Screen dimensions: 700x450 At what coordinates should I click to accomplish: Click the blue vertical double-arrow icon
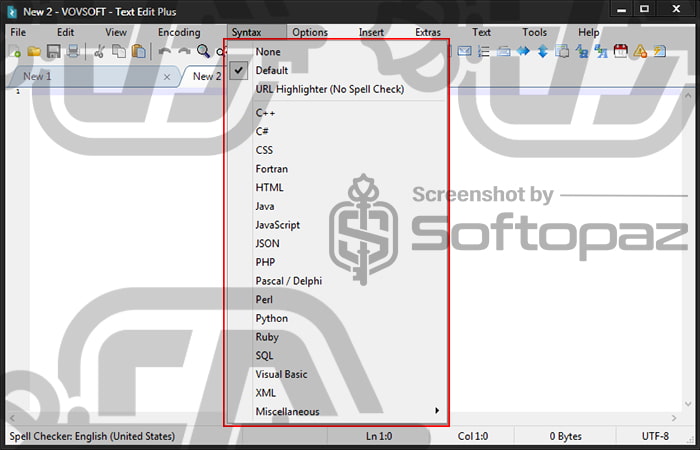click(x=542, y=51)
